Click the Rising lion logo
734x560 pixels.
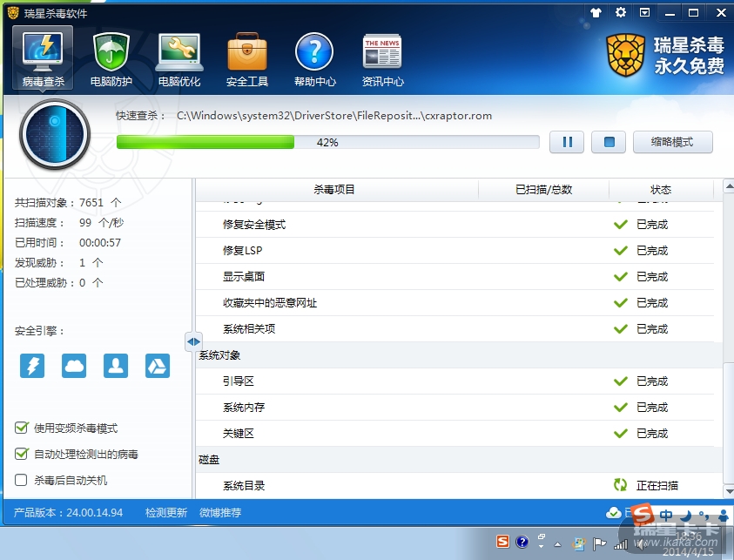(625, 56)
